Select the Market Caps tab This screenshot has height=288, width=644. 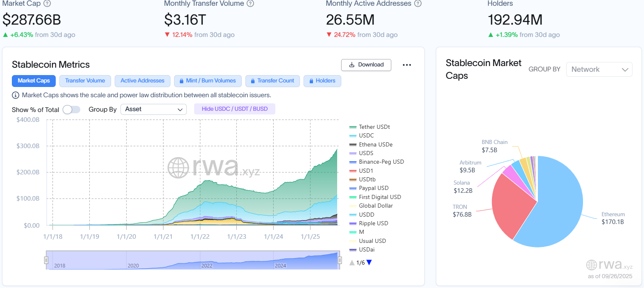34,81
